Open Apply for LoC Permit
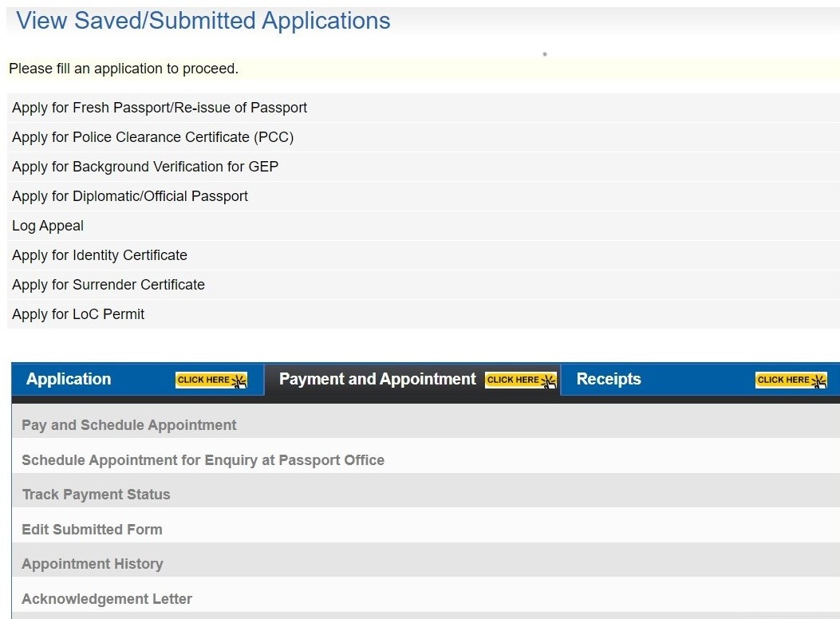Image resolution: width=840 pixels, height=619 pixels. 78,314
